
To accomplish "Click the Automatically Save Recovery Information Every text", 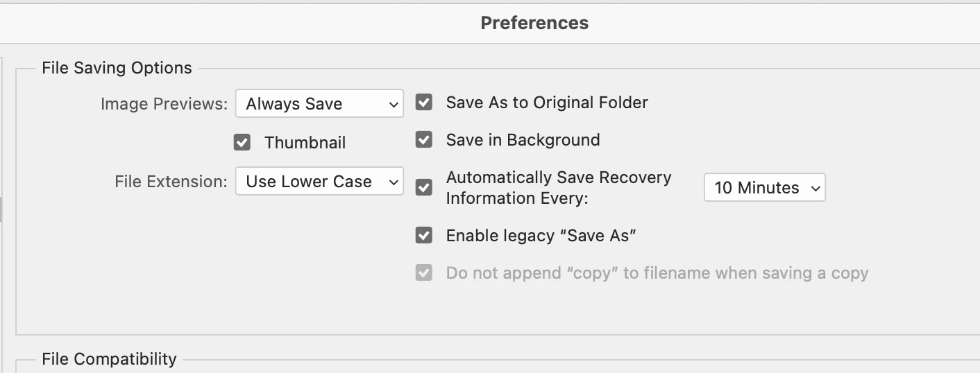I will pos(558,188).
